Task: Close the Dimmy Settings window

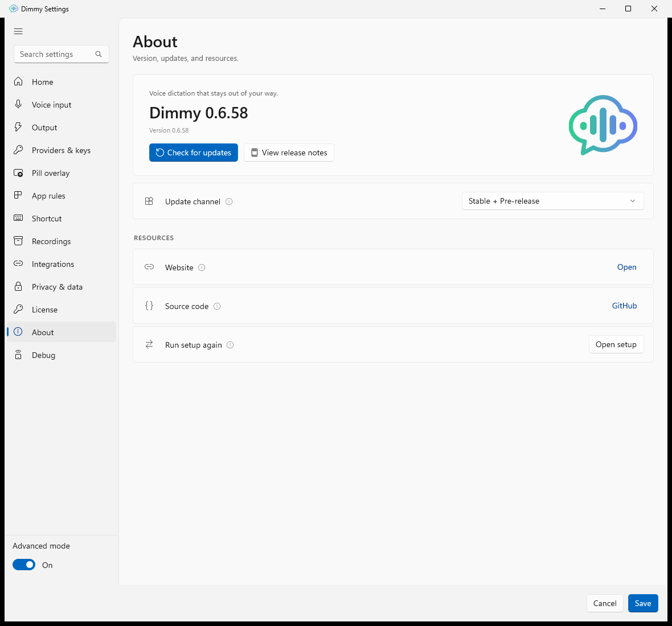Action: click(654, 9)
